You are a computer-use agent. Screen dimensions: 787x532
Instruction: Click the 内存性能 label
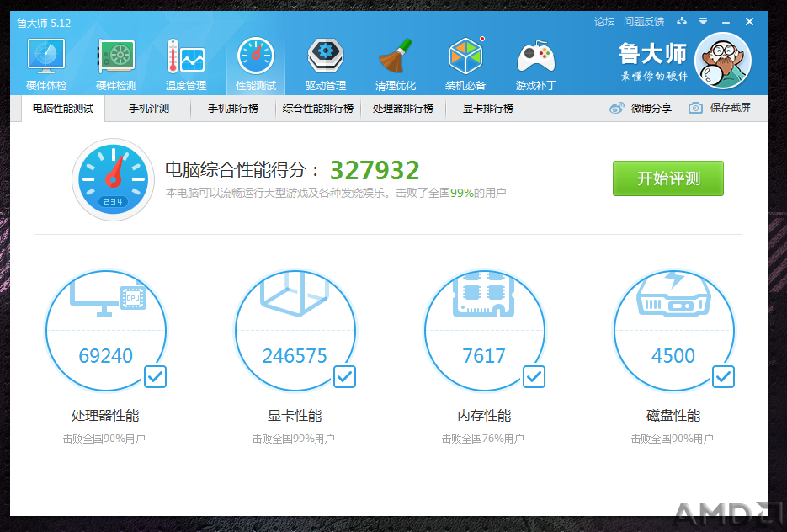click(484, 416)
